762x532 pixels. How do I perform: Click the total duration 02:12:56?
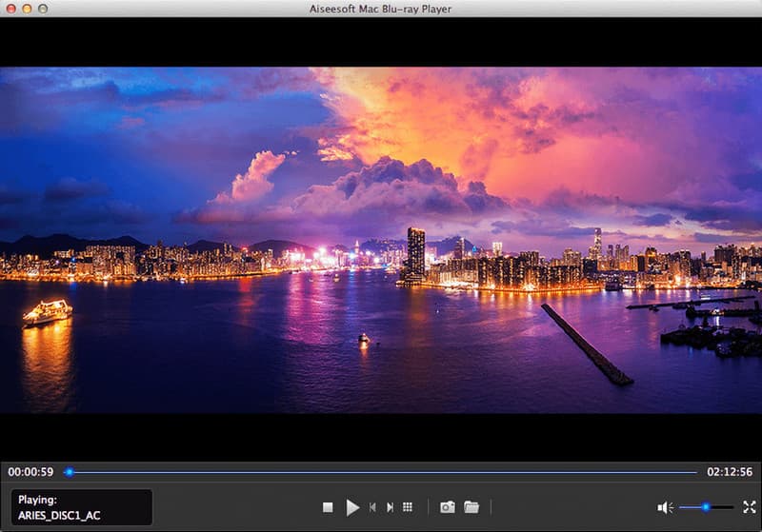point(729,471)
